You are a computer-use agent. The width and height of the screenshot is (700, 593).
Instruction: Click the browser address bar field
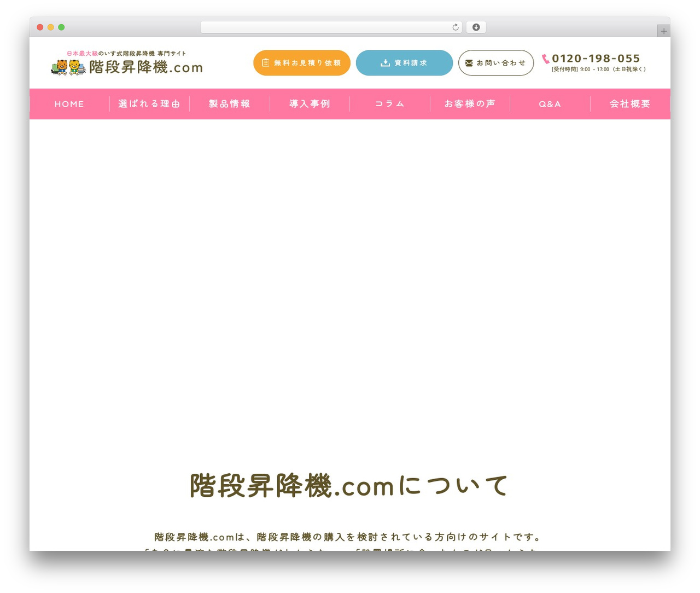pyautogui.click(x=331, y=27)
